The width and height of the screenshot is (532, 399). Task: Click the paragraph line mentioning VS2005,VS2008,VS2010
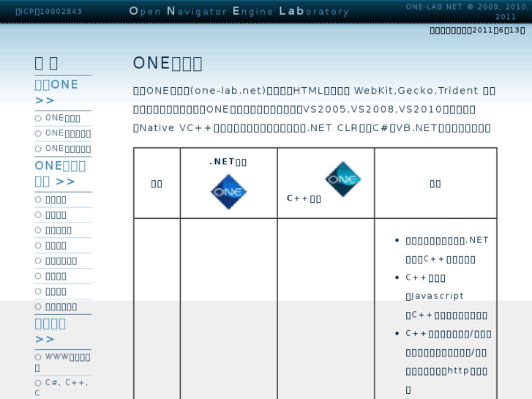(x=304, y=109)
